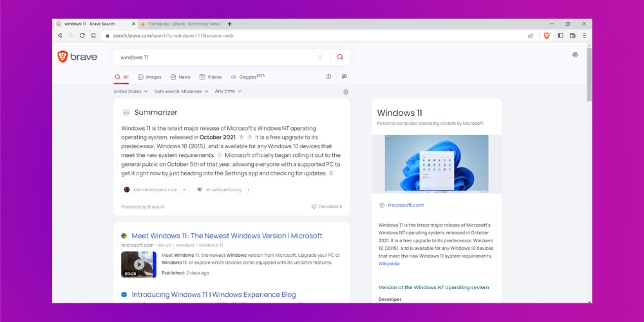
Task: Play the Meet Windows 11 video thumbnail
Action: tap(138, 265)
